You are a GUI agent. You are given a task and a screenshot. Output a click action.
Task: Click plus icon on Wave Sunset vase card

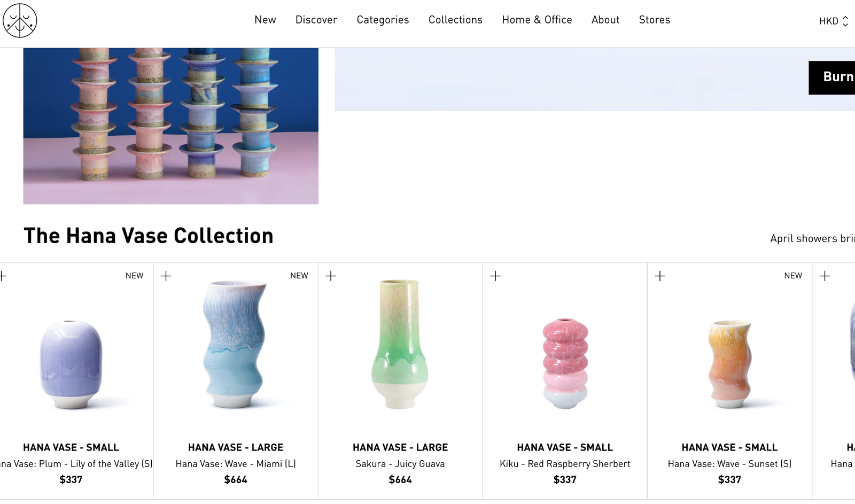(660, 276)
